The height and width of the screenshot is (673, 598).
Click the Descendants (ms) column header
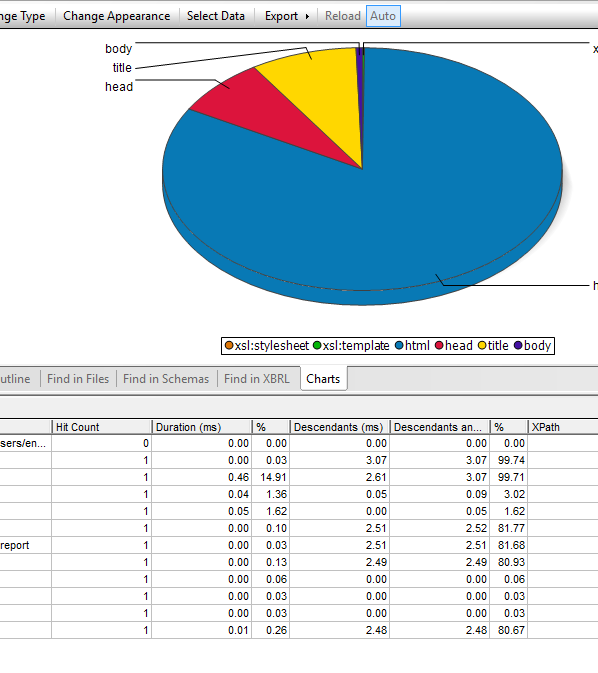(x=340, y=427)
